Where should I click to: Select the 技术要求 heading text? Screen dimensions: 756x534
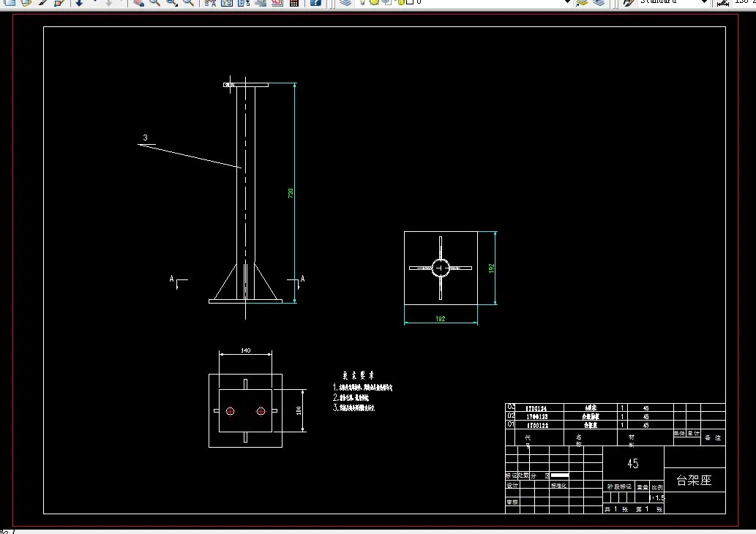point(358,375)
